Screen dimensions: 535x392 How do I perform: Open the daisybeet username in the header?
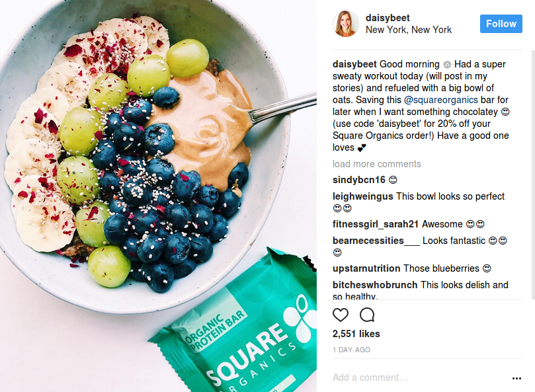click(388, 18)
